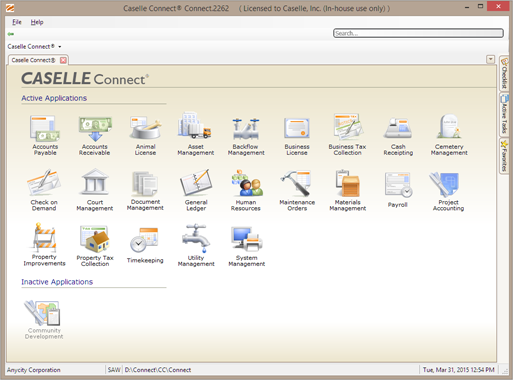Launch Business Tax Collection
The image size is (513, 380).
click(x=347, y=134)
